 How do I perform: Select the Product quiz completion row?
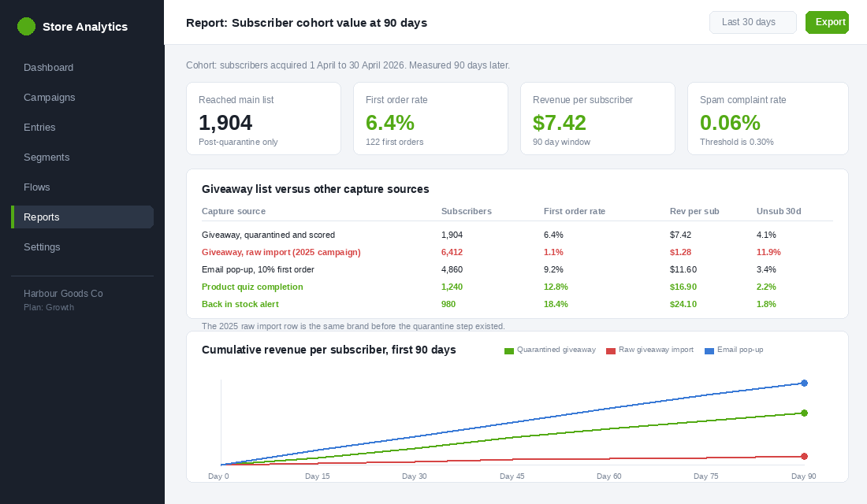517,287
